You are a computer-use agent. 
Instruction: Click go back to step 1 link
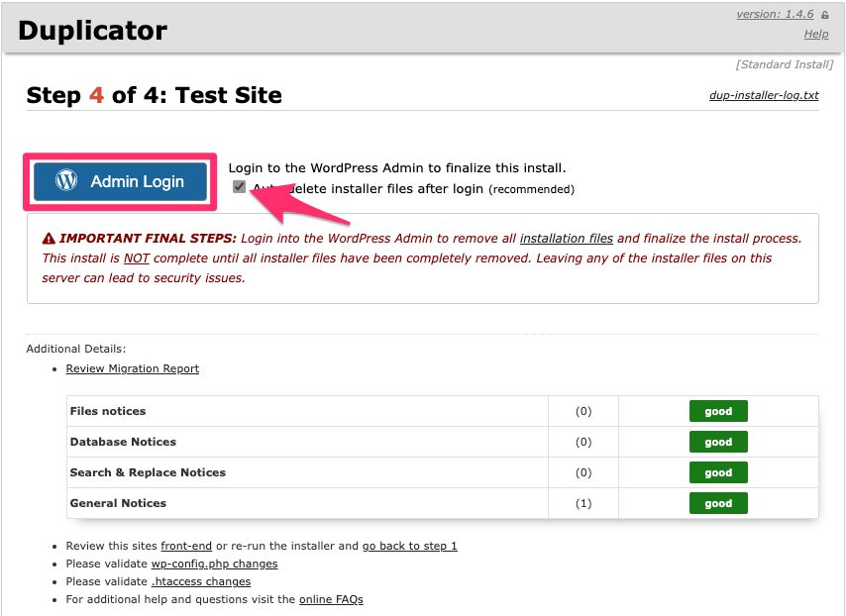tap(409, 546)
